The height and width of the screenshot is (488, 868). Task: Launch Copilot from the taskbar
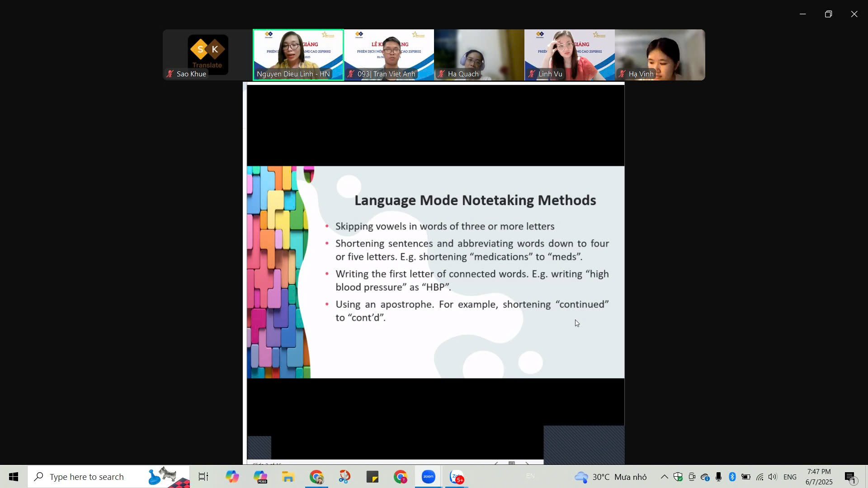(x=232, y=477)
